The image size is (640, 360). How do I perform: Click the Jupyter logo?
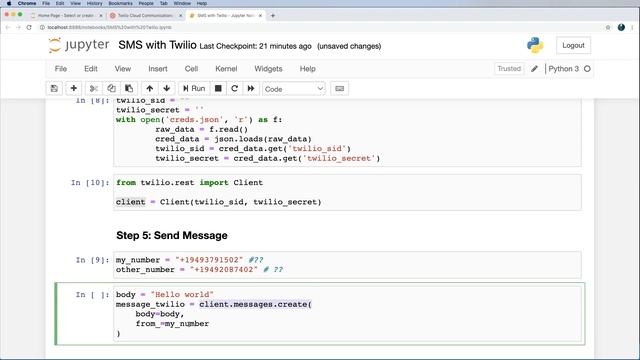[79, 45]
